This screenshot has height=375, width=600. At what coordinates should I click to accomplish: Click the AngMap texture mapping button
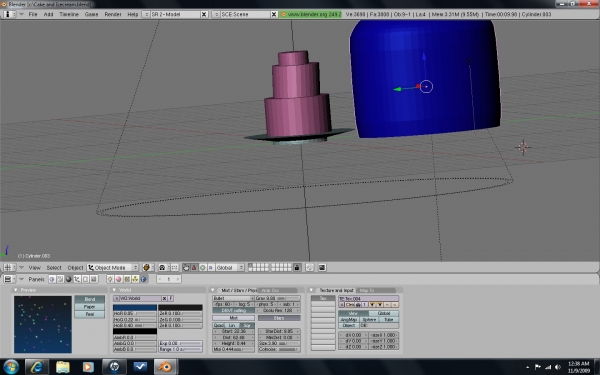(x=349, y=319)
